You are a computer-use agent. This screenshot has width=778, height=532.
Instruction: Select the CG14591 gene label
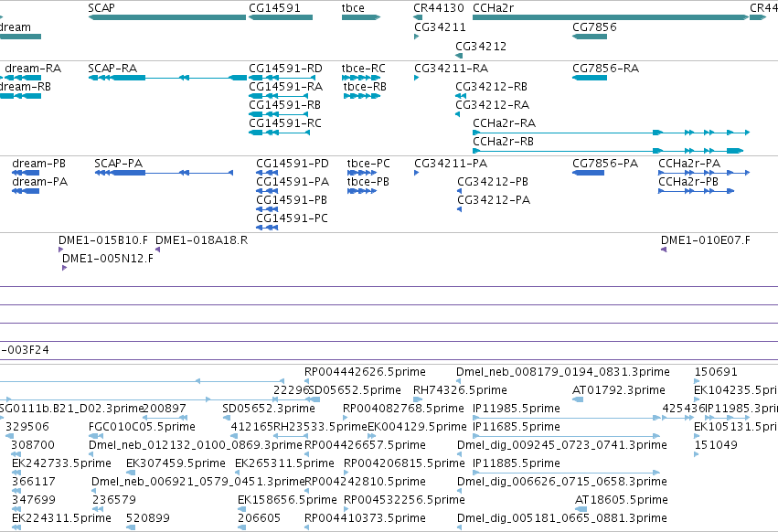(x=274, y=8)
